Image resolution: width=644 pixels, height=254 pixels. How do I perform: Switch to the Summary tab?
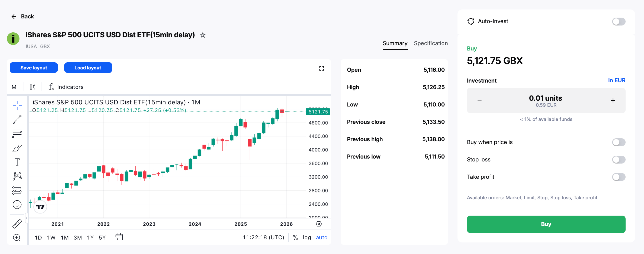tap(395, 43)
